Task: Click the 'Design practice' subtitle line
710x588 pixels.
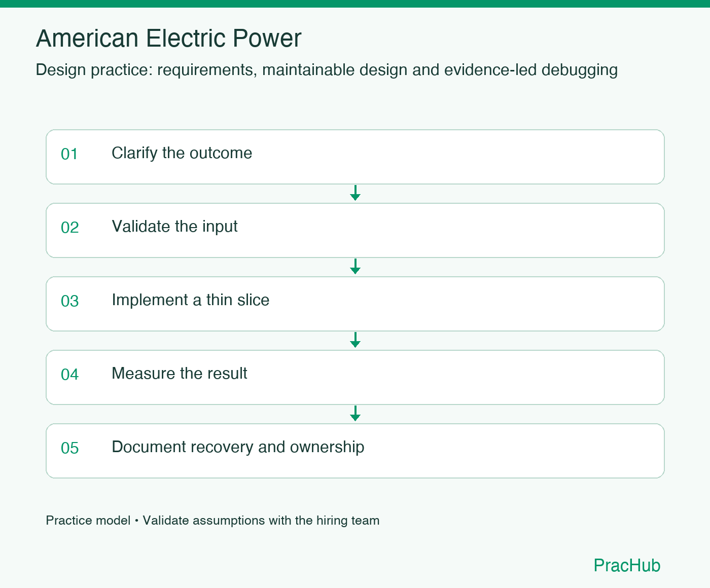Action: [327, 69]
